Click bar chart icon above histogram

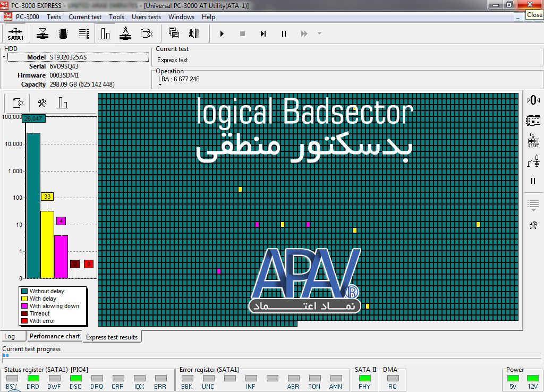(63, 103)
